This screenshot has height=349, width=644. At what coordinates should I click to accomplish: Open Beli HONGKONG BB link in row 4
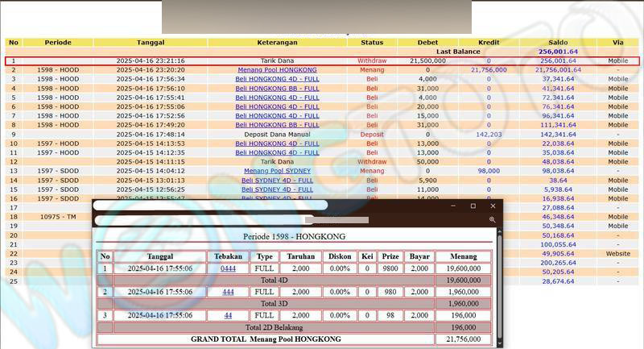point(277,89)
